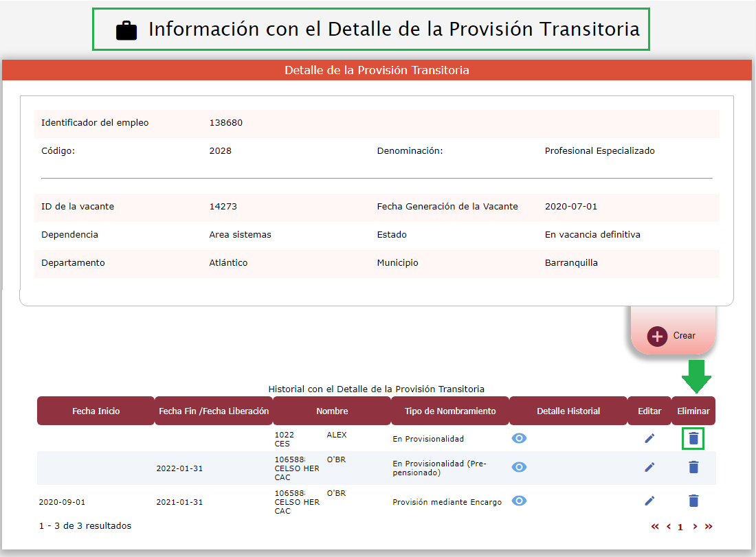Edit the Pre-pensionado provision row
756x557 pixels.
649,467
